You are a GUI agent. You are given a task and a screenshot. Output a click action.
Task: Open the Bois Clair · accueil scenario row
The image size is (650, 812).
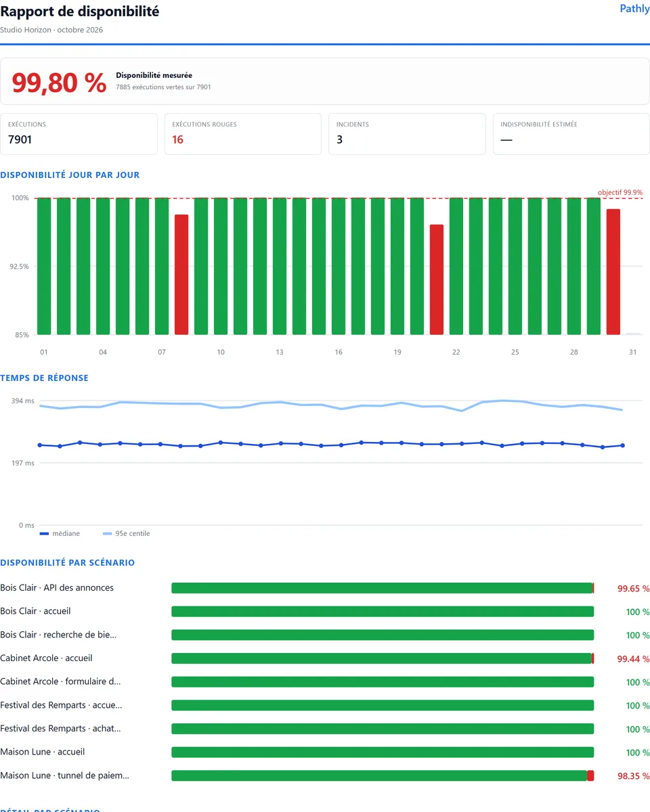click(325, 612)
